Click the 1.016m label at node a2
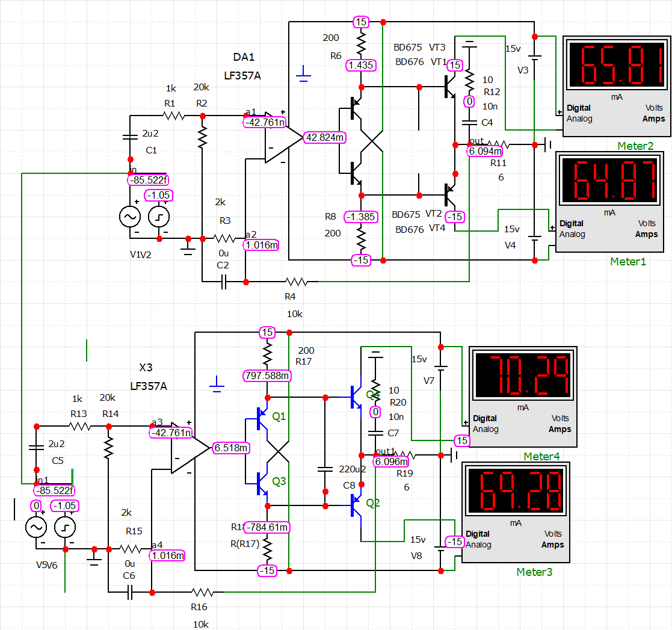Screen dimensions: 672x630 point(262,245)
